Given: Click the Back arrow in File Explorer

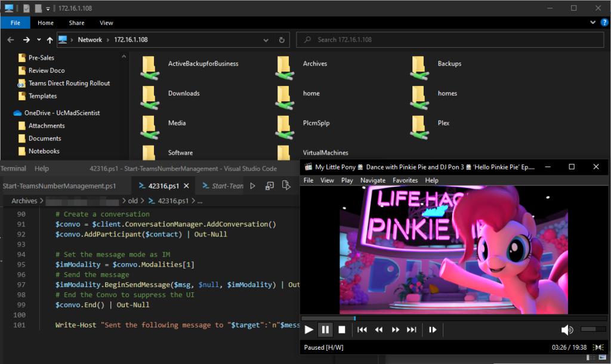Looking at the screenshot, I should (11, 40).
